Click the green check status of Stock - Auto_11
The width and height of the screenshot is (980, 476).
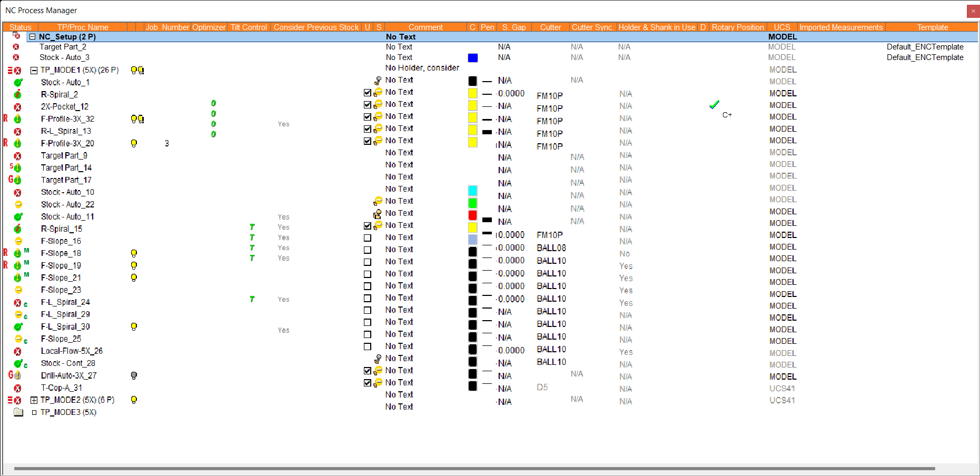point(18,216)
